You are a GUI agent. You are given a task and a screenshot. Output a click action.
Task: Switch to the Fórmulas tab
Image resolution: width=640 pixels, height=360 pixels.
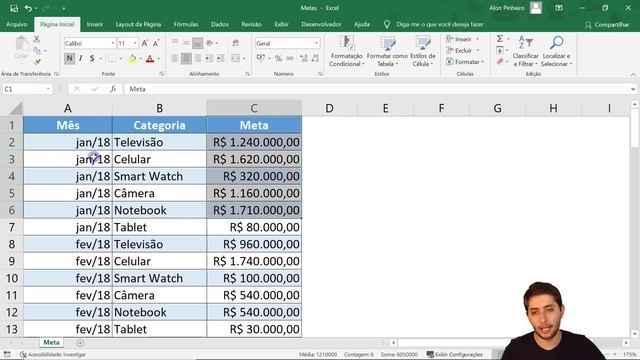(x=186, y=24)
